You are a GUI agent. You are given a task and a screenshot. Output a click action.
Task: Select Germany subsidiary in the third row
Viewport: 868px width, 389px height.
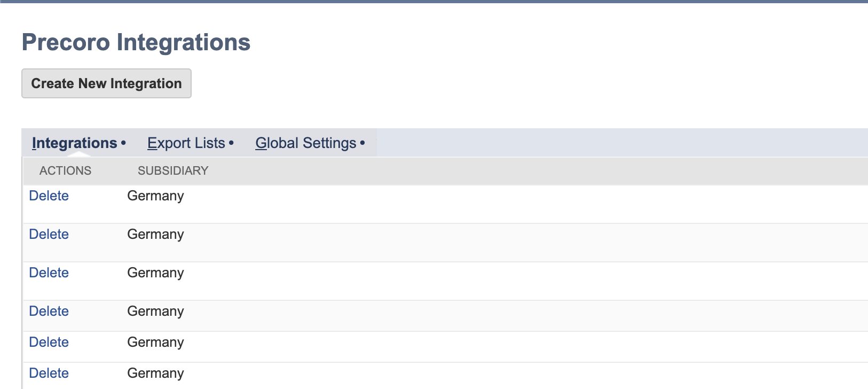(x=155, y=273)
